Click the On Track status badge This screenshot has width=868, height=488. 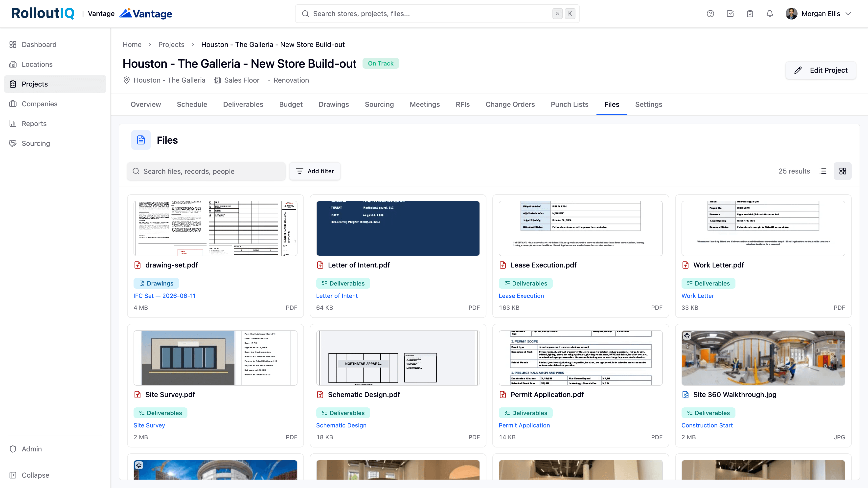(381, 63)
